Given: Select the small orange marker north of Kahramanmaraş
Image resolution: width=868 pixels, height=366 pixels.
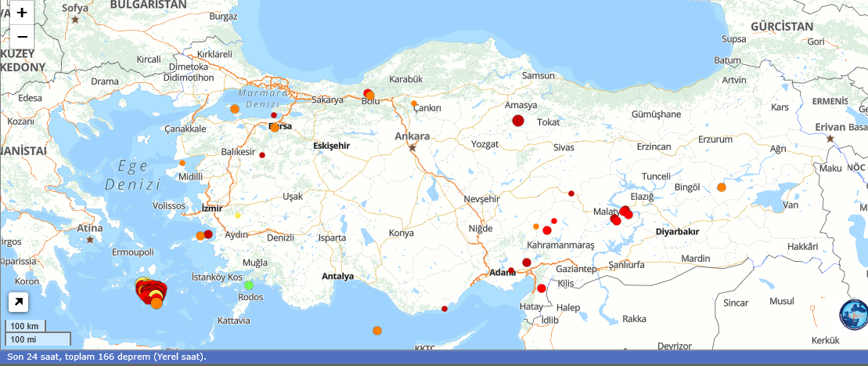Looking at the screenshot, I should click(536, 226).
